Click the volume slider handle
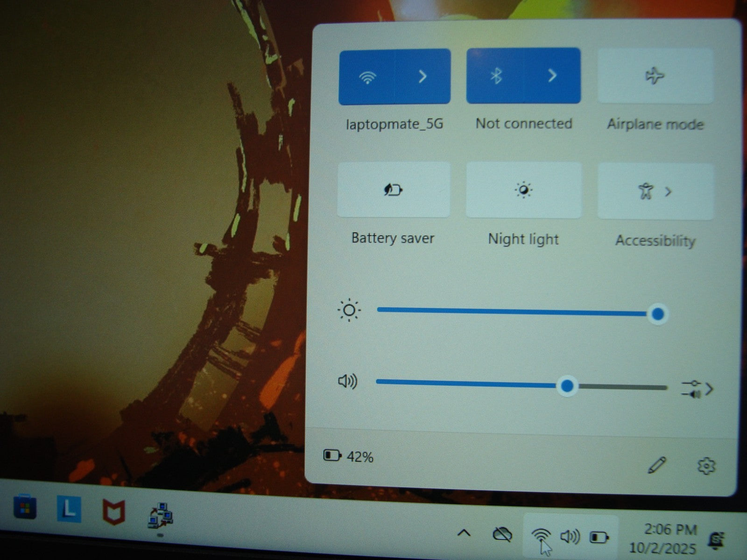This screenshot has width=747, height=560. (x=567, y=386)
